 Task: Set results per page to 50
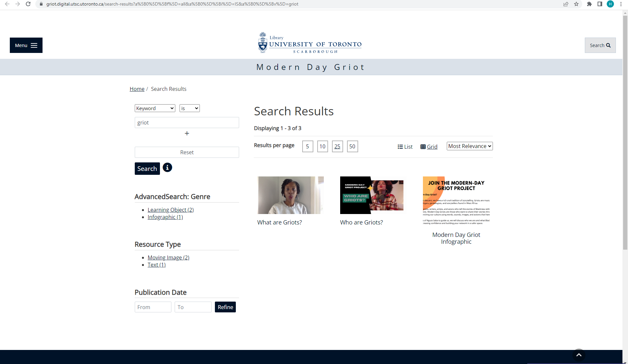(x=352, y=146)
